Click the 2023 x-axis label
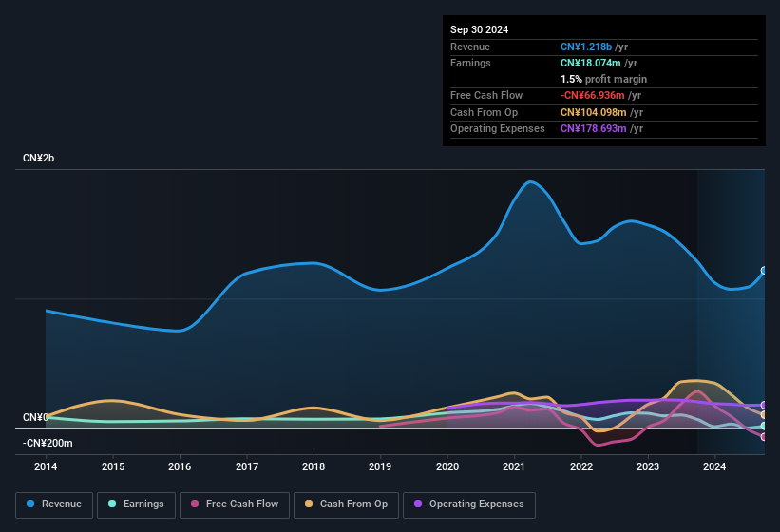The height and width of the screenshot is (532, 780). pos(648,466)
